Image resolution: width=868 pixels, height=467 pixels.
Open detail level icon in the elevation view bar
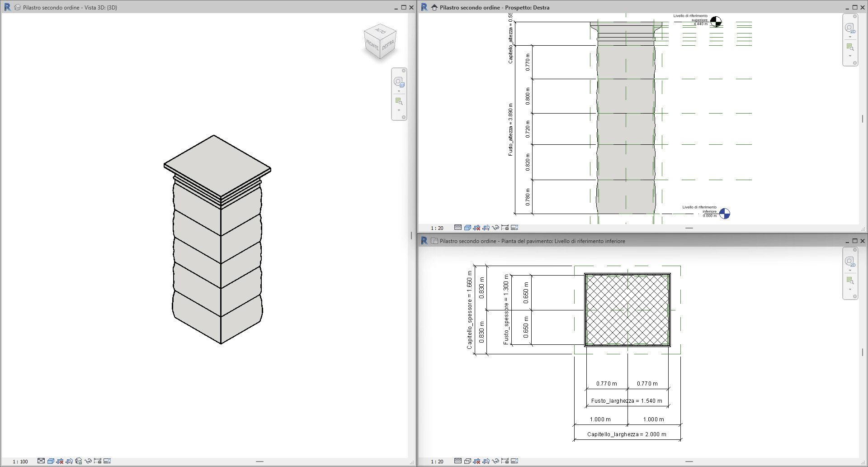click(x=458, y=228)
